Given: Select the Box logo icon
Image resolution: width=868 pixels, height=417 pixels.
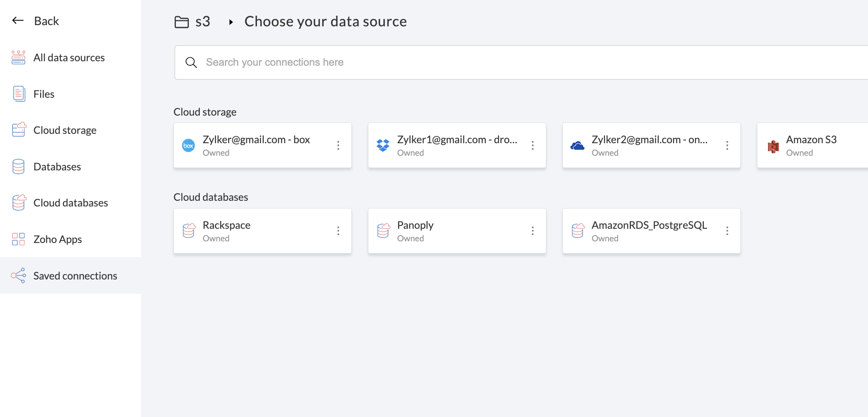Looking at the screenshot, I should pyautogui.click(x=188, y=146).
